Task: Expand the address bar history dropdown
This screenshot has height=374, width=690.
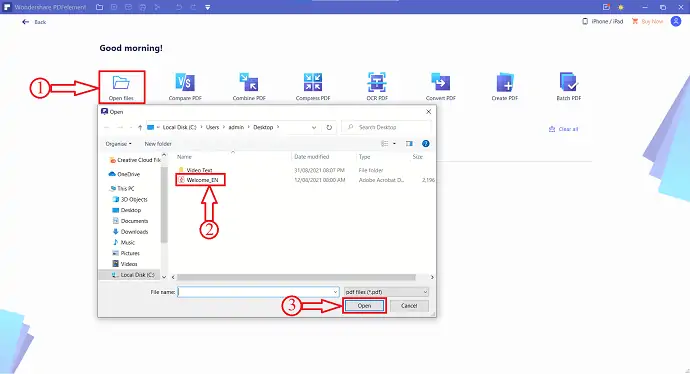Action: (x=314, y=127)
